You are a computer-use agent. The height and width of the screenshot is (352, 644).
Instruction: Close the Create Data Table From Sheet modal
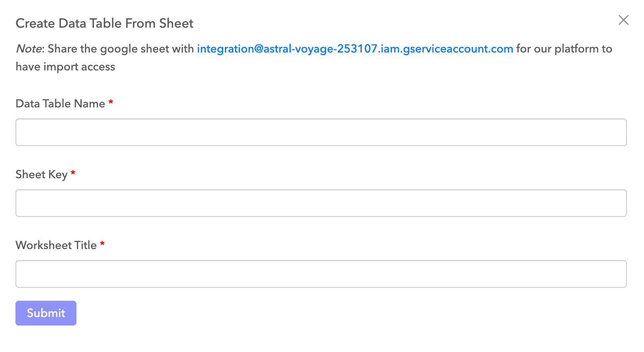pyautogui.click(x=623, y=20)
